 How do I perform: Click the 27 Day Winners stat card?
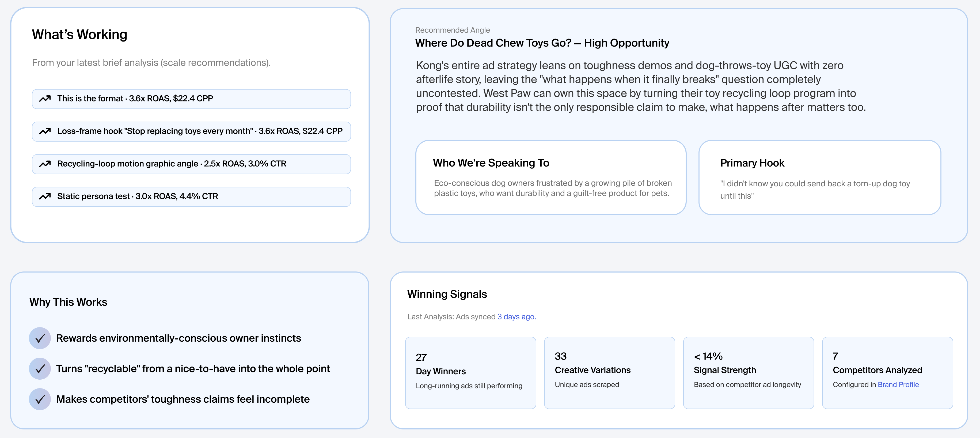[x=470, y=373]
